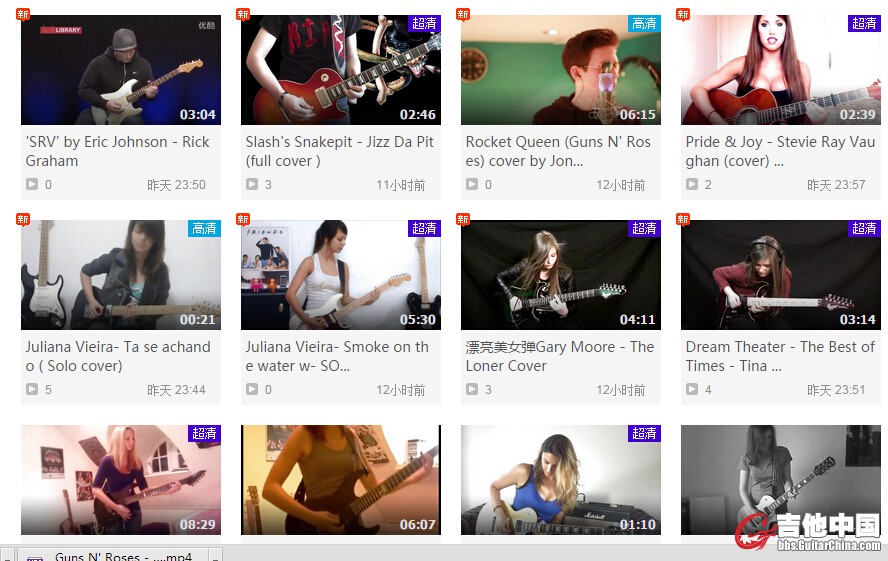Image resolution: width=888 pixels, height=561 pixels.
Task: Open the 'SRV' by Eric Johnson video thumbnail
Action: [x=121, y=70]
